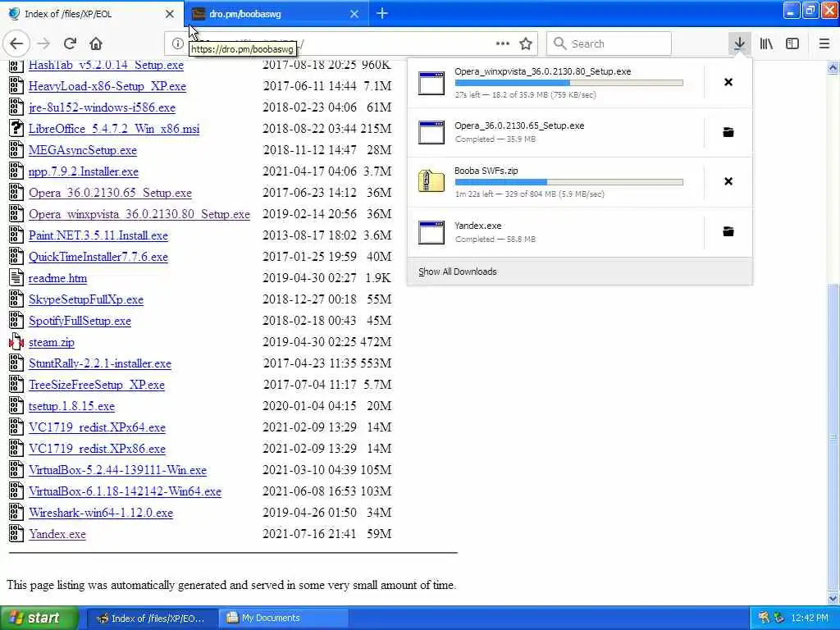840x630 pixels.
Task: Click progress bar of Booba SWFs.zip download
Action: pos(569,182)
